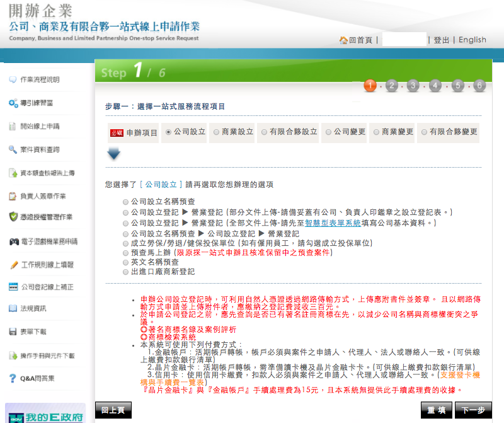Switch language via the English link
Screen dimensions: 504x423
(x=472, y=40)
